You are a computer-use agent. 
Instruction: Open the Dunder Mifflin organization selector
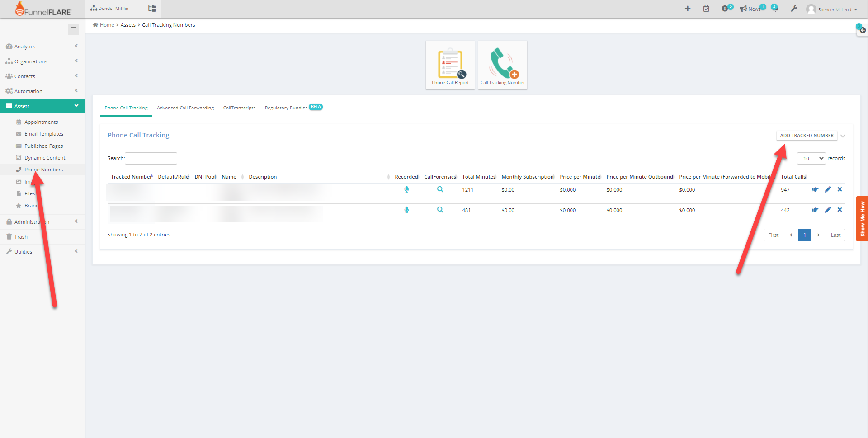coord(109,9)
